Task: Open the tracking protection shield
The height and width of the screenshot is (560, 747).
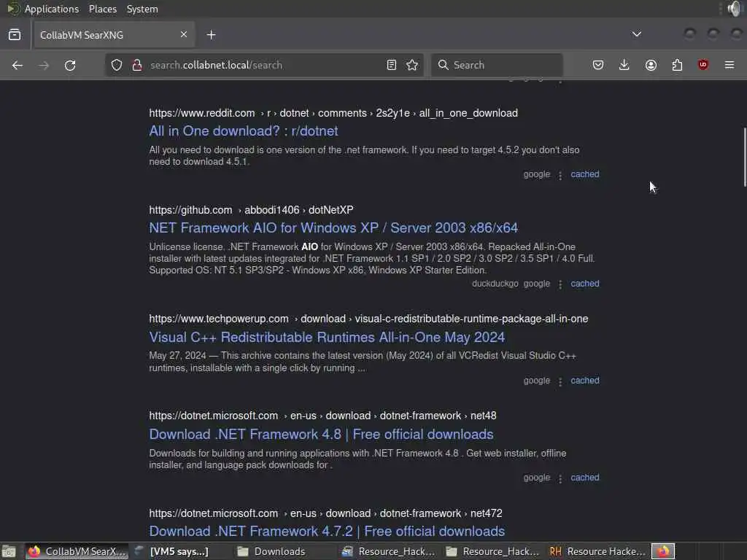Action: [117, 65]
